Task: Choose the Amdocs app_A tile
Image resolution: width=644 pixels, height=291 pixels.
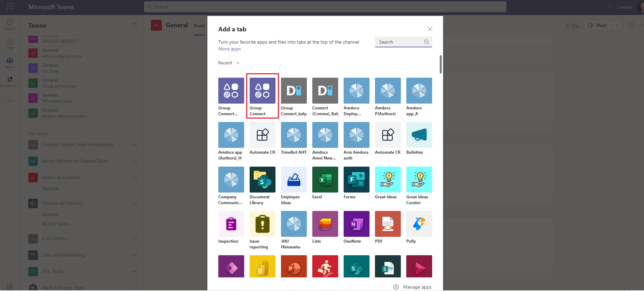Action: (x=419, y=97)
